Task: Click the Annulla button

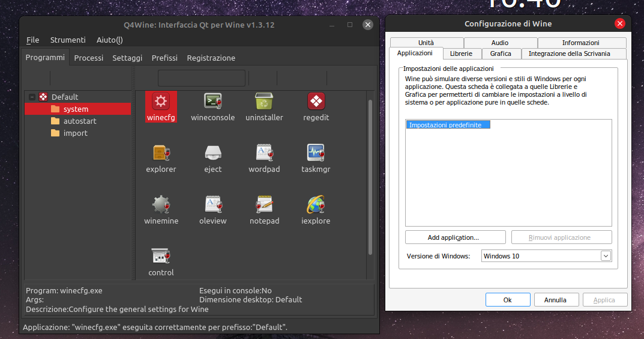Action: pos(556,300)
